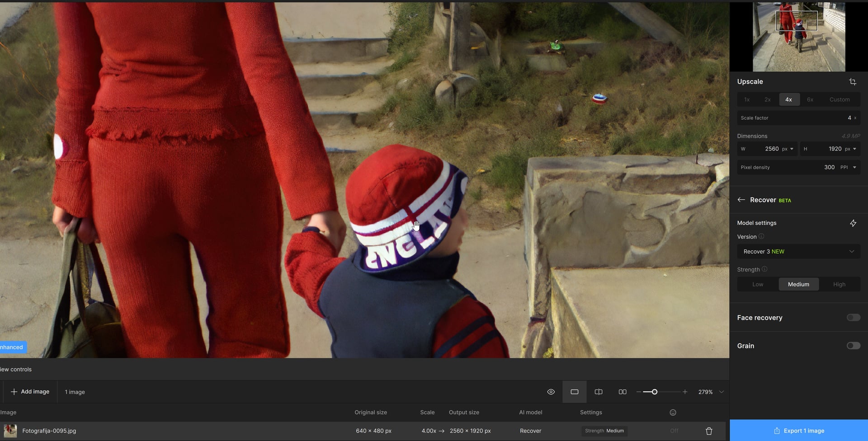Select the single view layout icon
Image resolution: width=868 pixels, height=441 pixels.
574,392
